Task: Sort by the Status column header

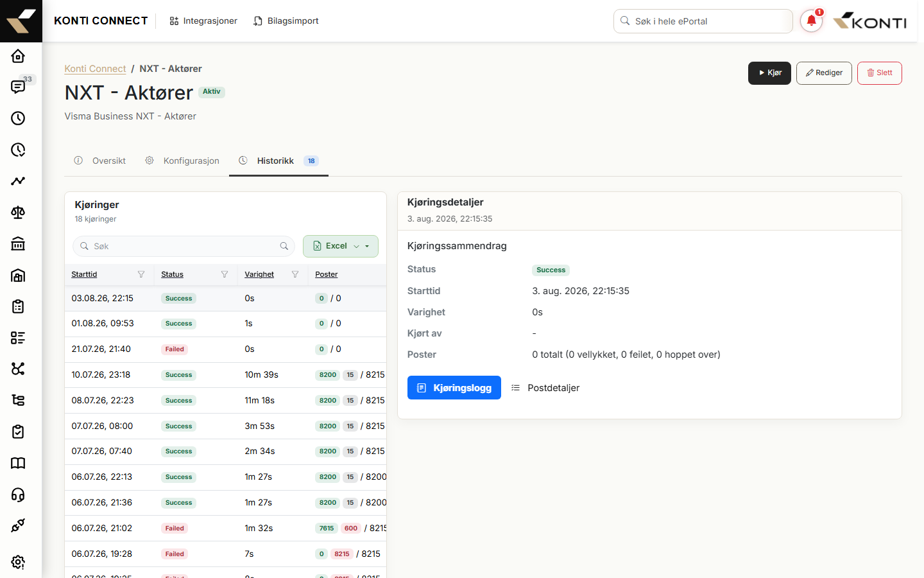Action: (x=172, y=274)
